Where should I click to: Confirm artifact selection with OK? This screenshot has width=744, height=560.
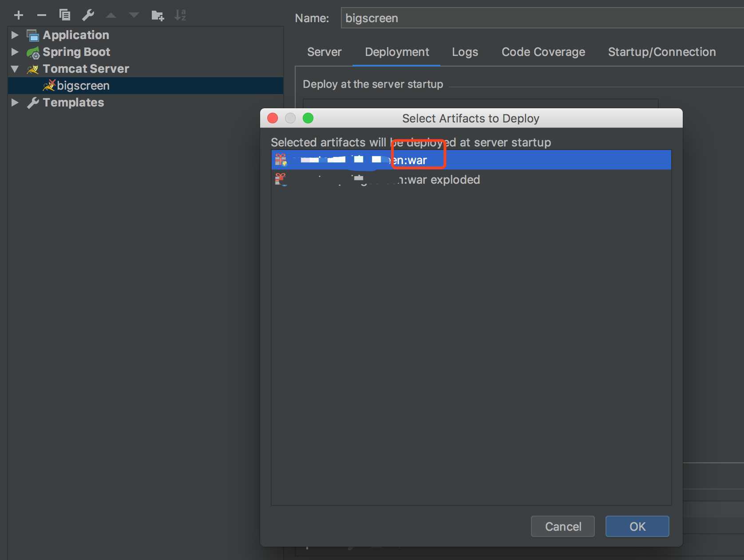(x=637, y=526)
